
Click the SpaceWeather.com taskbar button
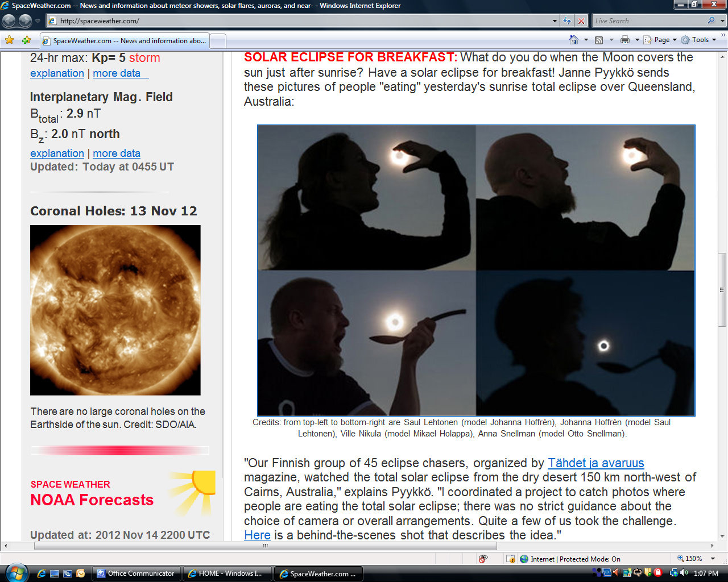point(318,573)
